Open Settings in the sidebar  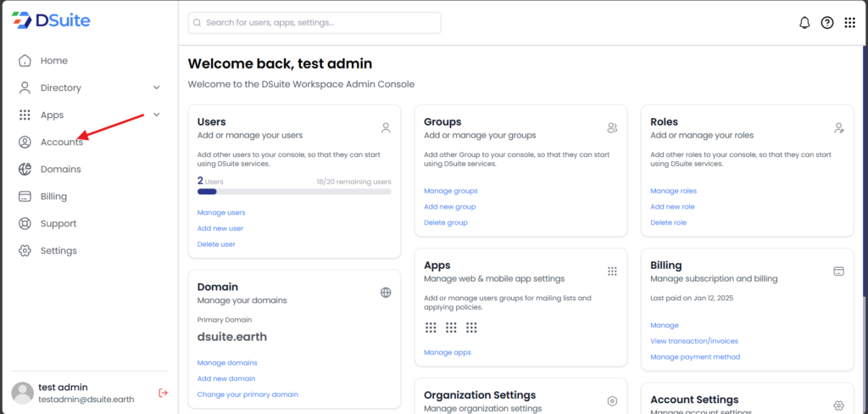[58, 250]
